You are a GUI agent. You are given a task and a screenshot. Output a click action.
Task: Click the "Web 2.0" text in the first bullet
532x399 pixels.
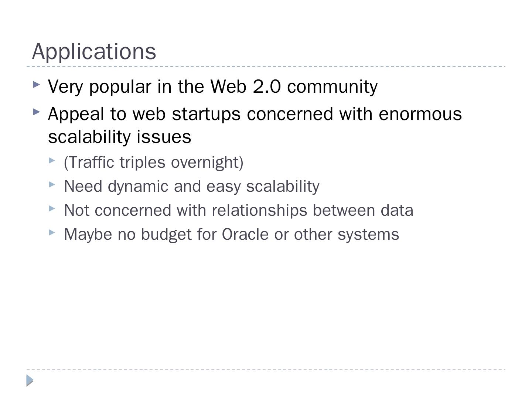point(245,86)
